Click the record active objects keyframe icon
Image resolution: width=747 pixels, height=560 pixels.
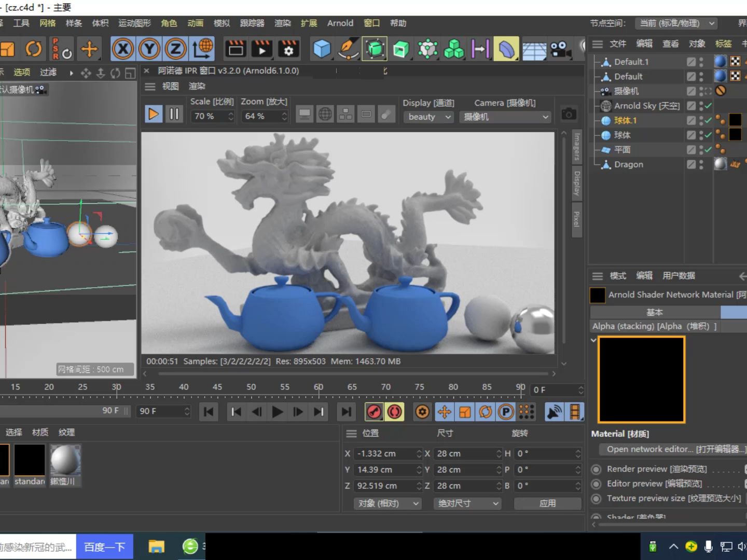coord(374,412)
